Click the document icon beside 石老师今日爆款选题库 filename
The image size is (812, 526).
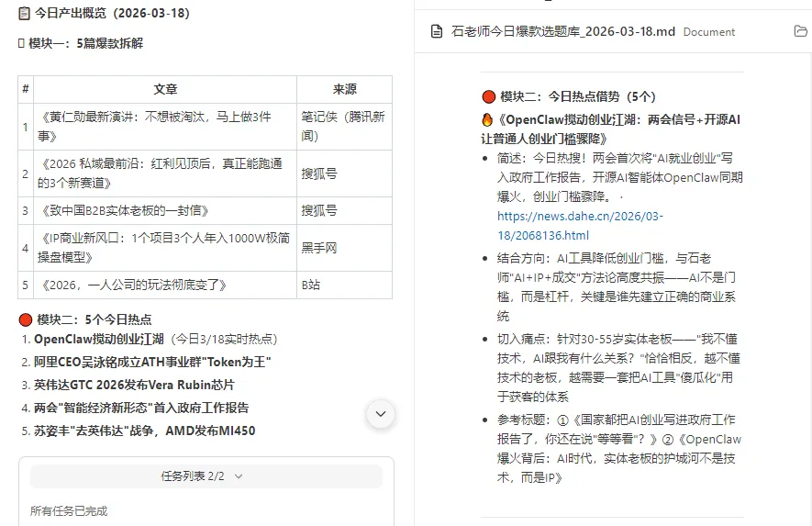point(437,31)
